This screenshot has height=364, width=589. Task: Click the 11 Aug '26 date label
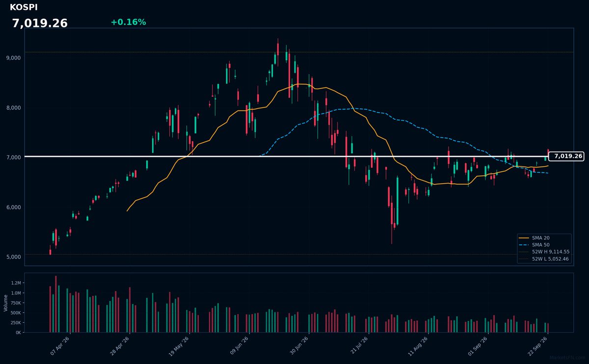[x=418, y=346]
